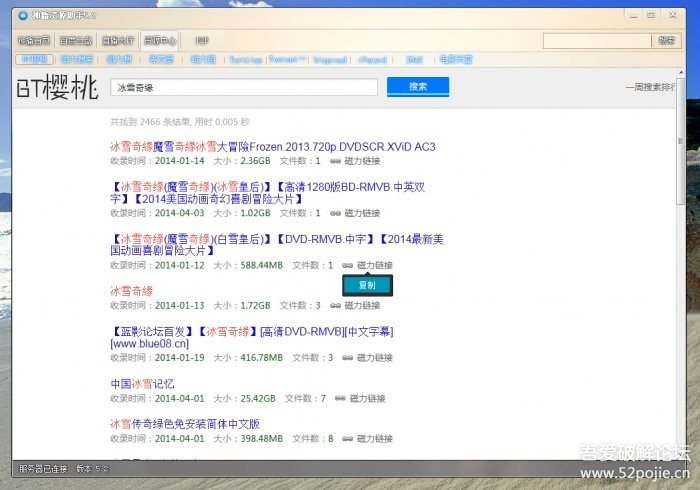Click the blue 搜索 button beside BT樱桃
The height and width of the screenshot is (490, 700).
point(418,86)
